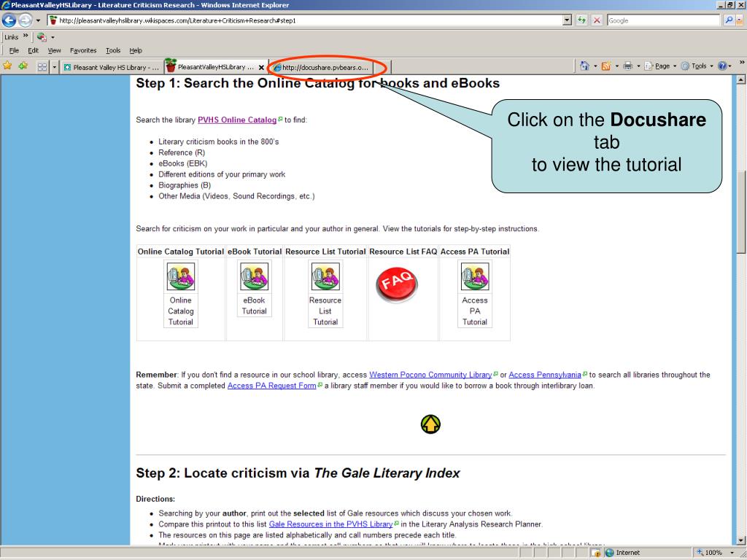The width and height of the screenshot is (747, 560).
Task: Click the Resource List FAQ header cell
Action: (403, 252)
